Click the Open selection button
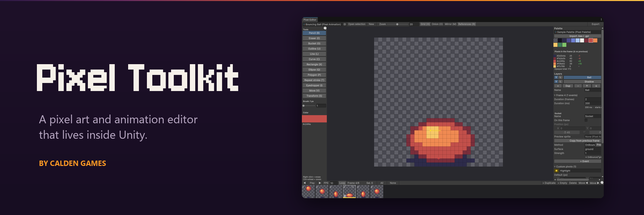644x215 pixels. pyautogui.click(x=357, y=24)
